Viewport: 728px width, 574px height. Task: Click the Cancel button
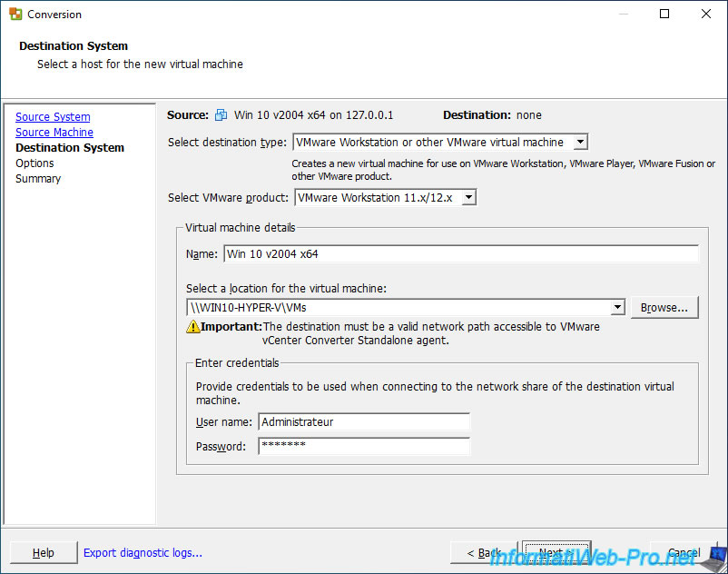click(x=684, y=552)
